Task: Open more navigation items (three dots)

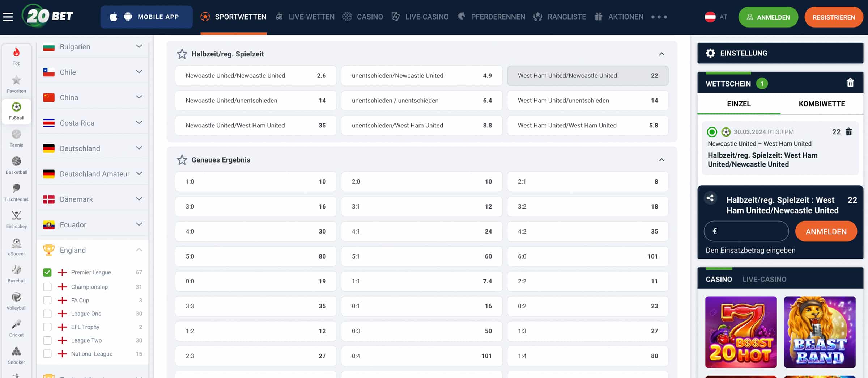Action: click(659, 17)
